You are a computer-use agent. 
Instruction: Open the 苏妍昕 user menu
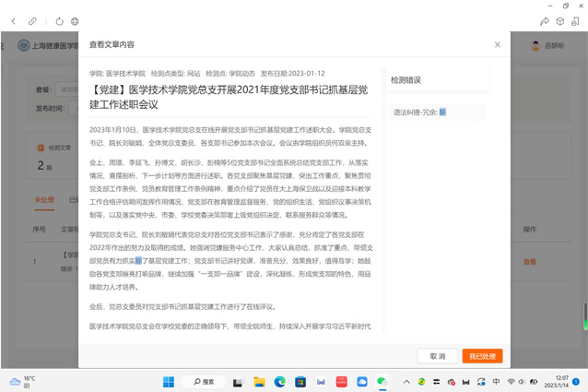(548, 45)
